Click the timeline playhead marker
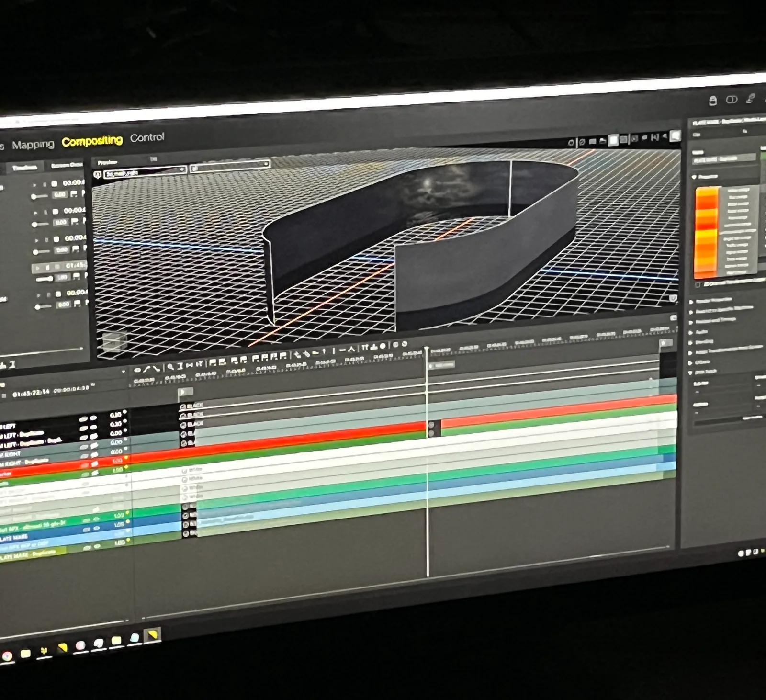The width and height of the screenshot is (766, 700). coord(427,350)
